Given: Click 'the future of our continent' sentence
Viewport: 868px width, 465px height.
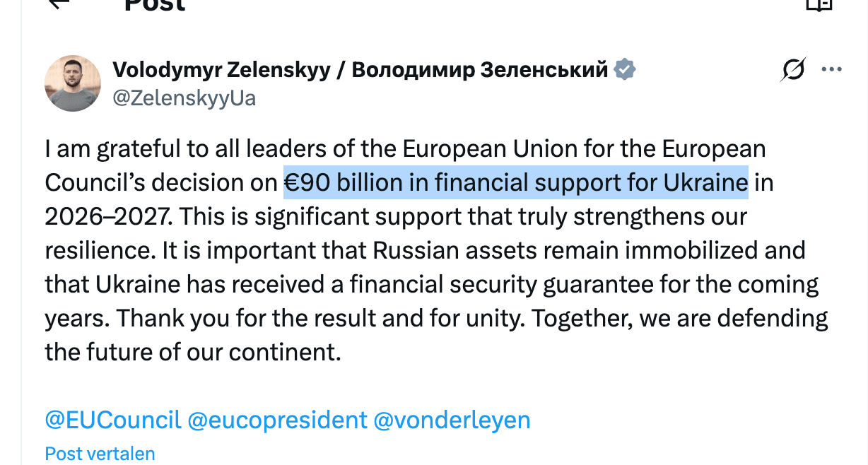Looking at the screenshot, I should pyautogui.click(x=193, y=352).
